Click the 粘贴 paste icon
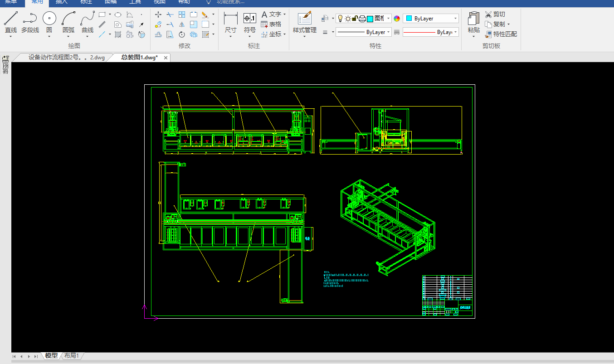The width and height of the screenshot is (614, 364). (x=473, y=19)
